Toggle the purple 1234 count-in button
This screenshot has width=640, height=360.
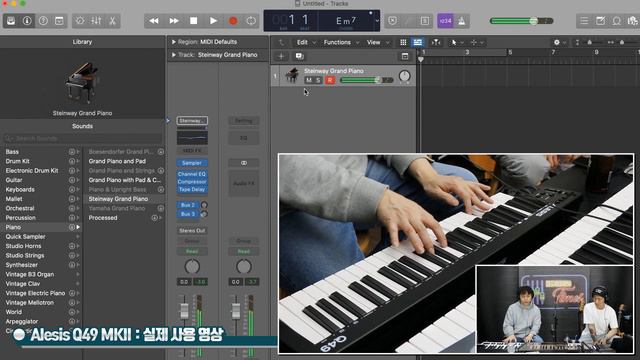445,21
